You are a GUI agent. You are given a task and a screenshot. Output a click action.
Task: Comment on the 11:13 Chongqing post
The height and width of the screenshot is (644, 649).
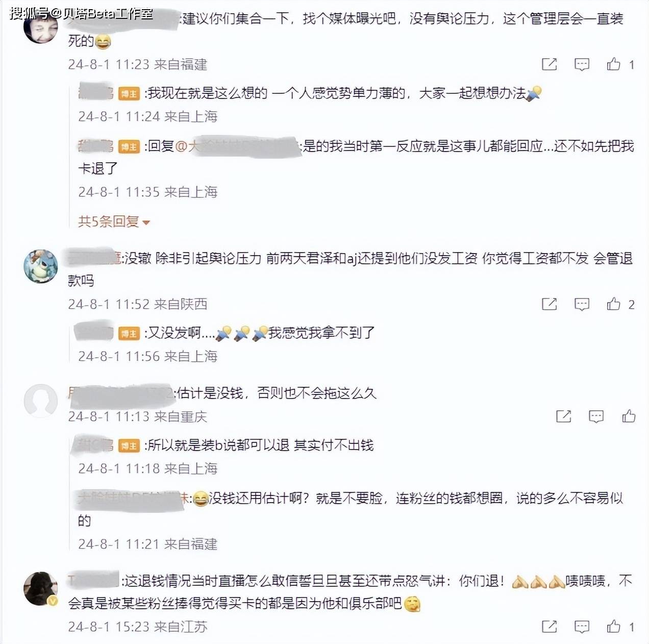pos(596,416)
